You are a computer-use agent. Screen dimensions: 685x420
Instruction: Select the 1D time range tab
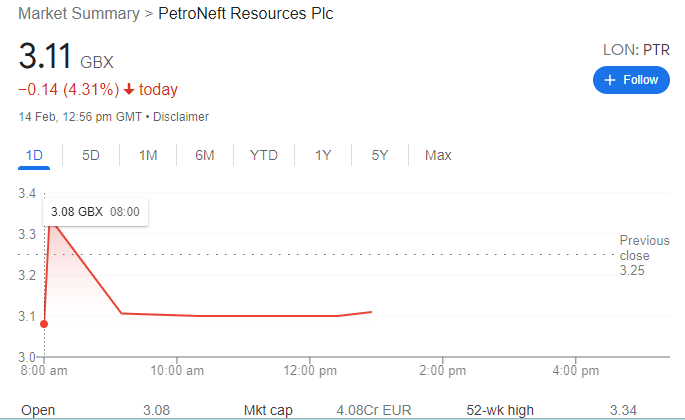click(x=34, y=155)
